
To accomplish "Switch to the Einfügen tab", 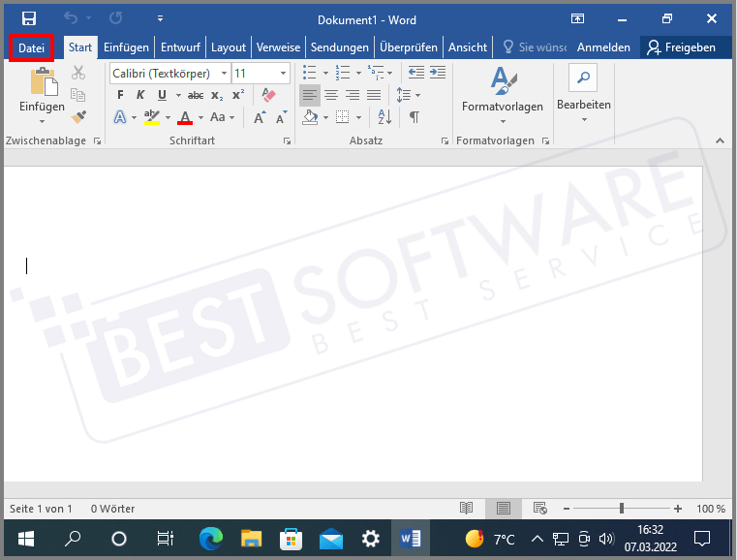I will pos(126,47).
